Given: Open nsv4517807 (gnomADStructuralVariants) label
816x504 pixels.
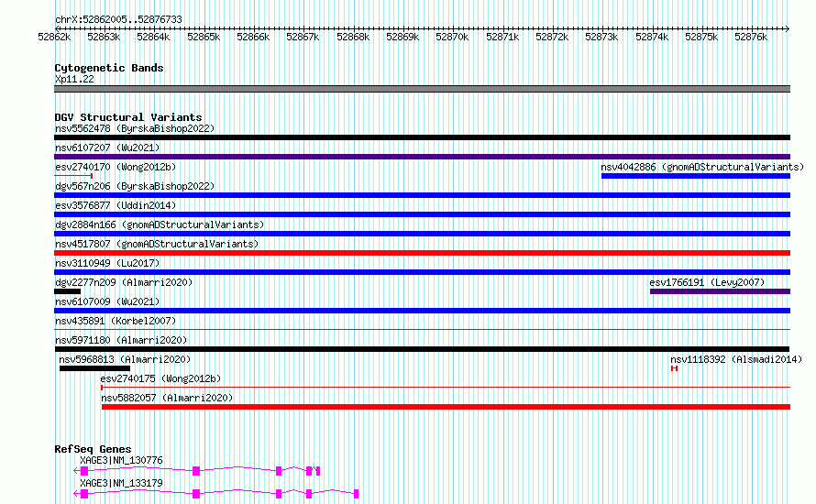Looking at the screenshot, I should click(x=157, y=244).
